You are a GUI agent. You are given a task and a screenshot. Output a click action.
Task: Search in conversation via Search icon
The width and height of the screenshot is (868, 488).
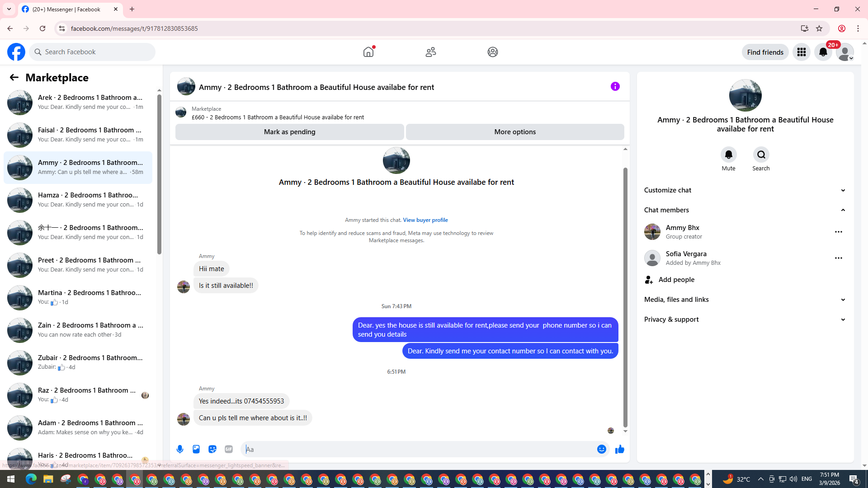pos(761,155)
